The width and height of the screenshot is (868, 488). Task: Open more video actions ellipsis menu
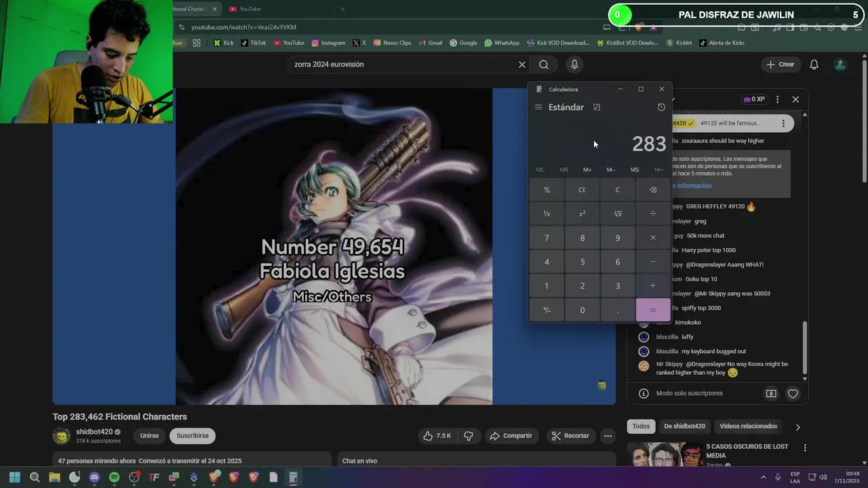(608, 436)
